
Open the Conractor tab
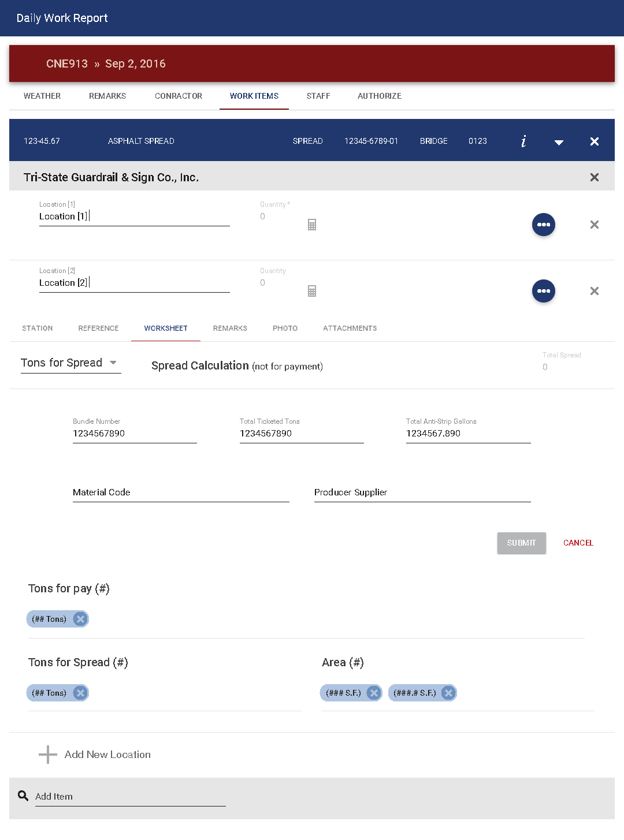pos(179,96)
